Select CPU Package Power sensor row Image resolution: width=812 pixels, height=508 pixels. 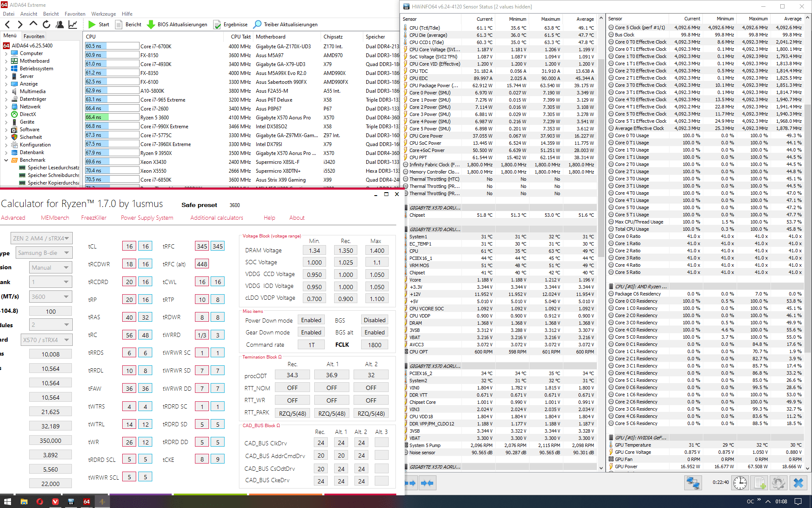click(x=499, y=86)
